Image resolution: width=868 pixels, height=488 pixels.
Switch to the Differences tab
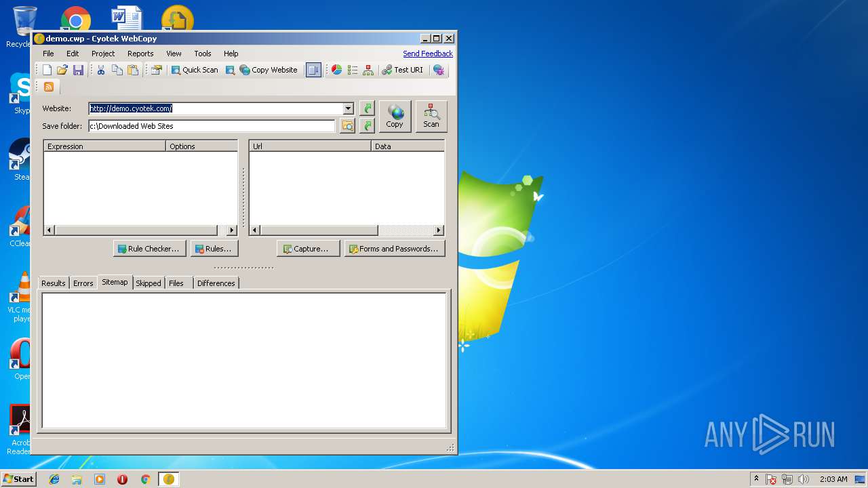click(x=216, y=283)
